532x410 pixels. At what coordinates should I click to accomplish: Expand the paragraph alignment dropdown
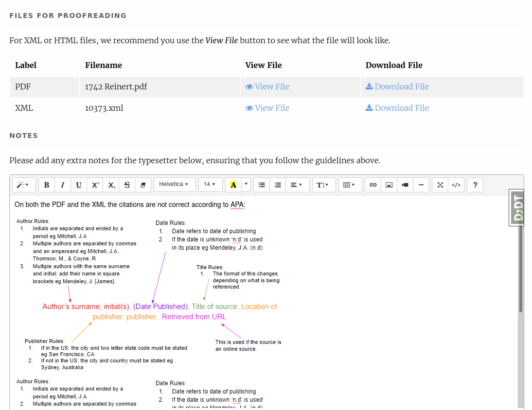[297, 185]
